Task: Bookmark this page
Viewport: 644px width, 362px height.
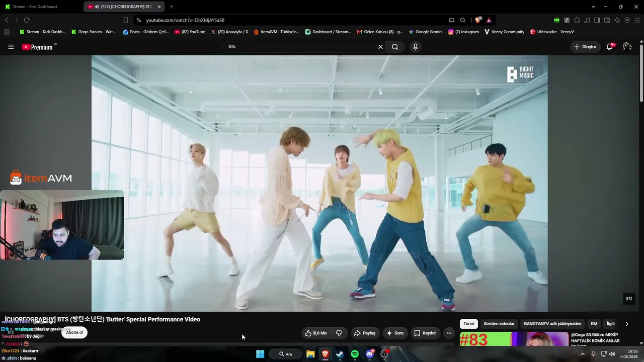Action: [126, 20]
